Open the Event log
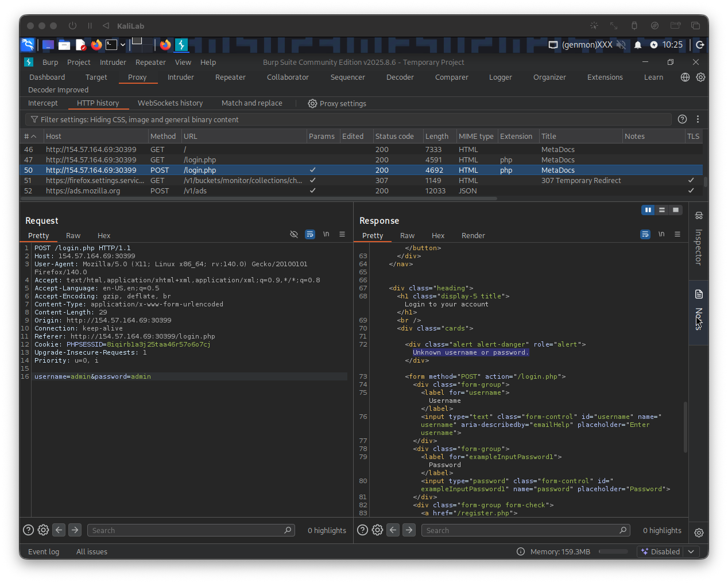 pyautogui.click(x=44, y=552)
